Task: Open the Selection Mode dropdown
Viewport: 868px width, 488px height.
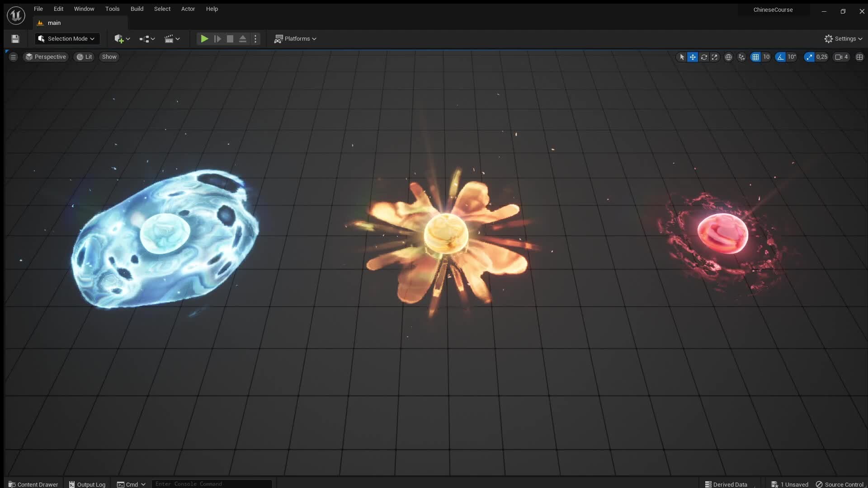Action: click(66, 39)
